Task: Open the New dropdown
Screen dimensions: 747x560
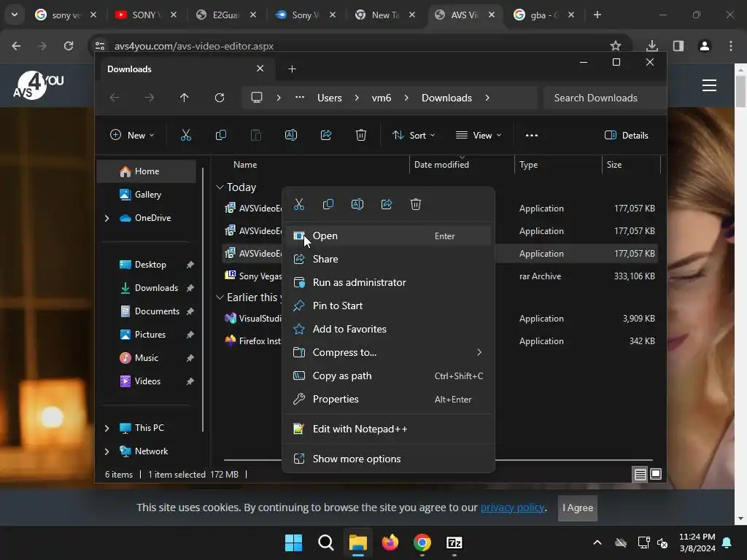Action: pos(132,135)
